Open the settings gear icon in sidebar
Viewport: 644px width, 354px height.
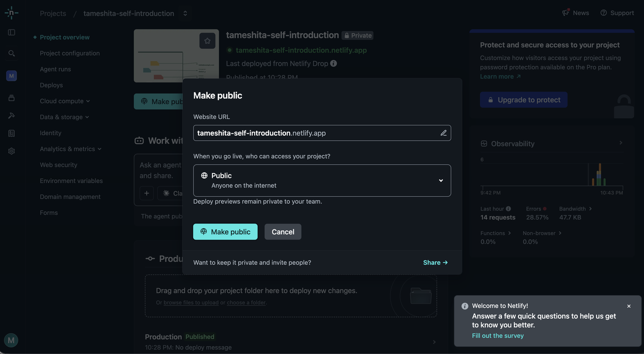[11, 151]
